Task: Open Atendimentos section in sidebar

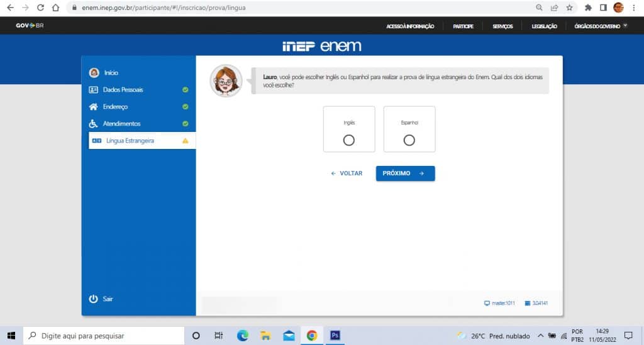Action: click(x=121, y=123)
